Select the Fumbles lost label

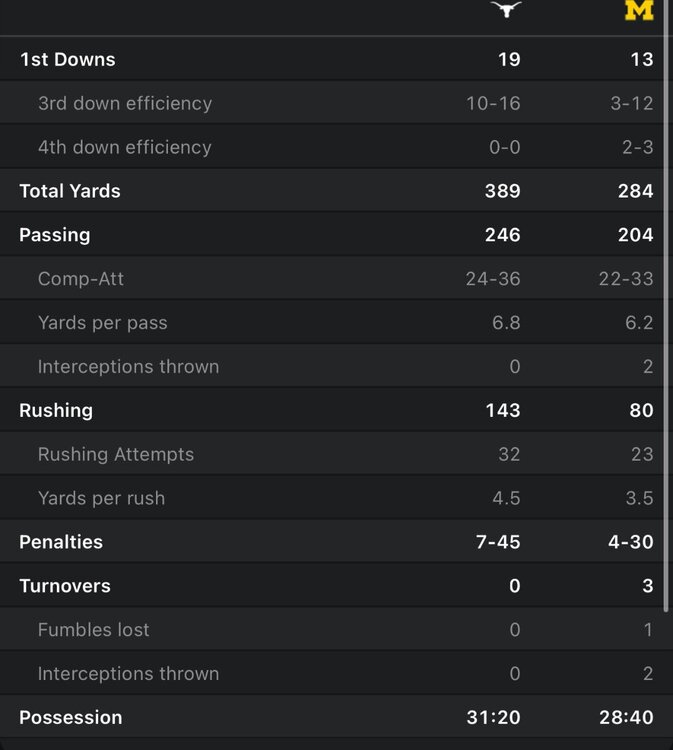[94, 630]
